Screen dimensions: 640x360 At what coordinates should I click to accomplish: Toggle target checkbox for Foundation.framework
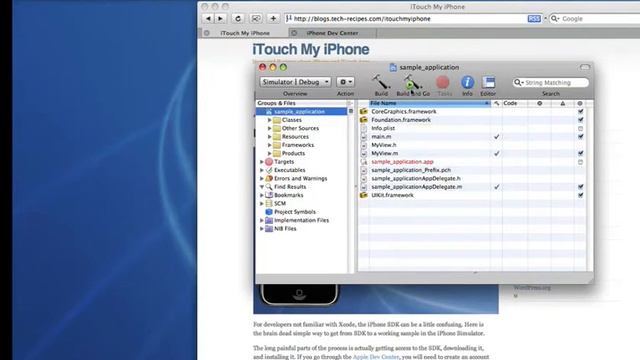pyautogui.click(x=580, y=120)
